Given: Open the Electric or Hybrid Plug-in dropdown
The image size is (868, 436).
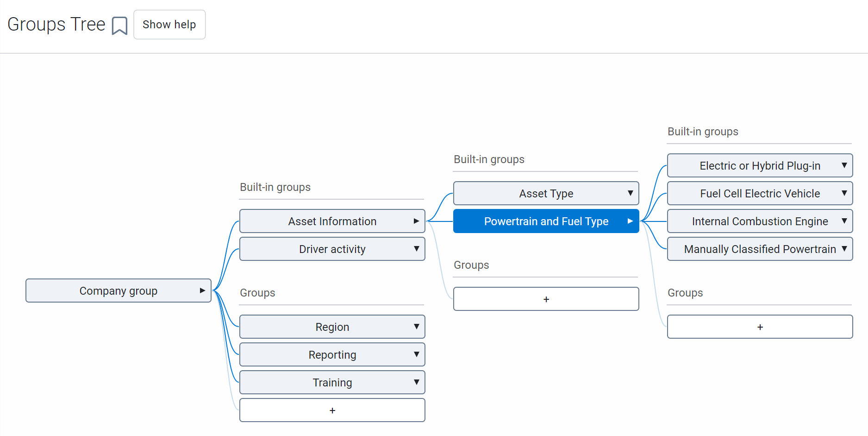Looking at the screenshot, I should pyautogui.click(x=844, y=165).
